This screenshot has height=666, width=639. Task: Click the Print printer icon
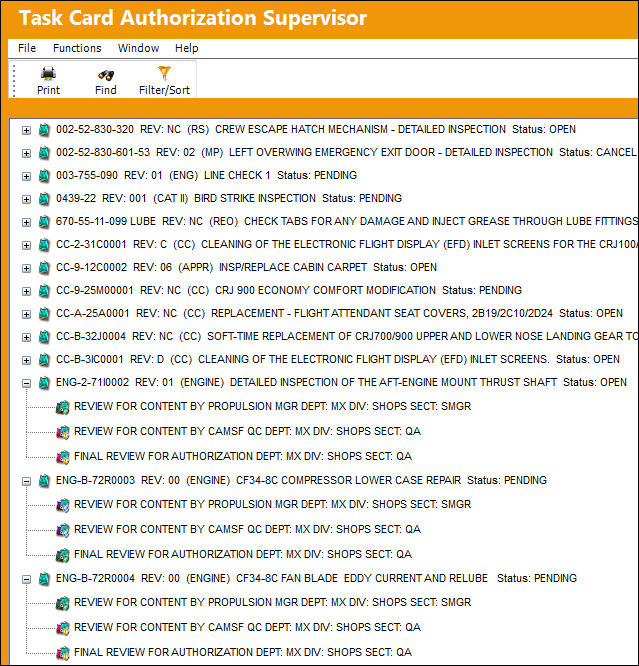point(48,73)
